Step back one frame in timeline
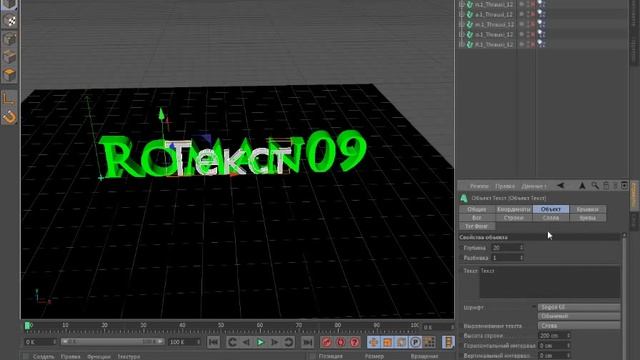Image resolution: width=640 pixels, height=360 pixels. tap(246, 342)
